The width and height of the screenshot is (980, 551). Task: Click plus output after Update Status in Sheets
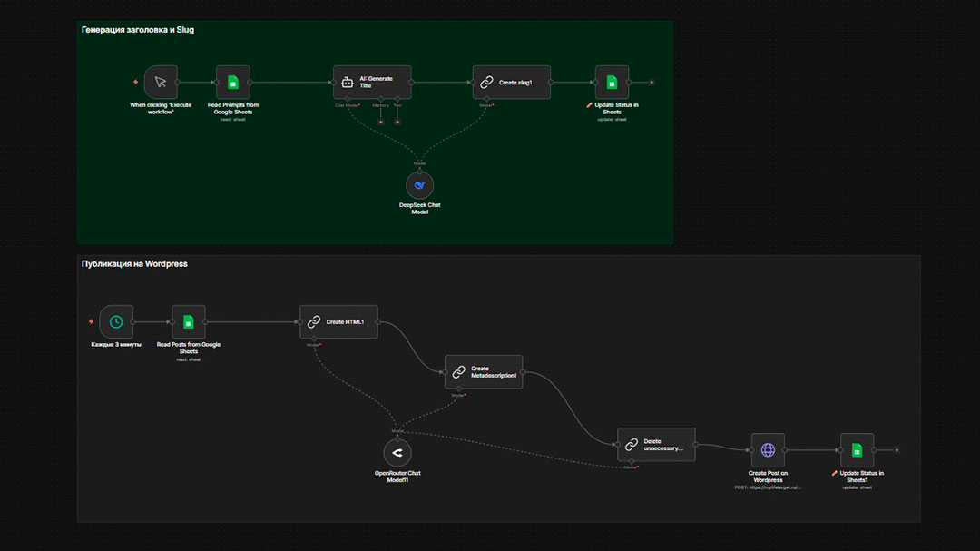coord(652,82)
